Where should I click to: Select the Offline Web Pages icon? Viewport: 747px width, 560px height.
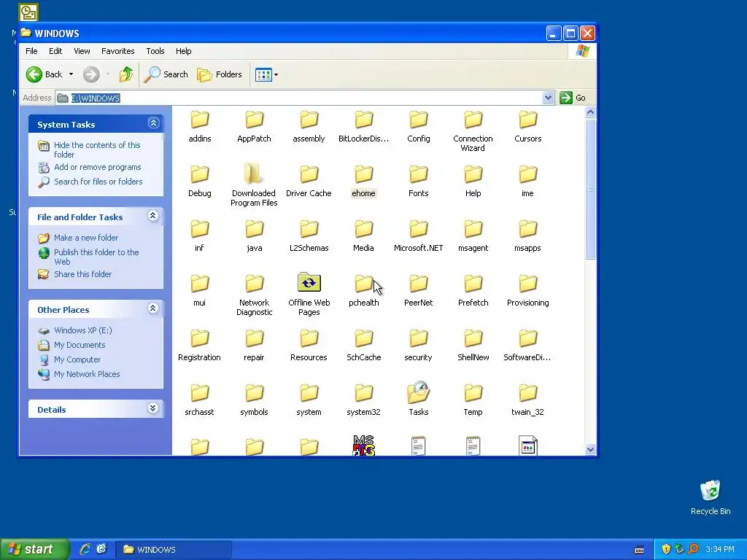pyautogui.click(x=309, y=282)
